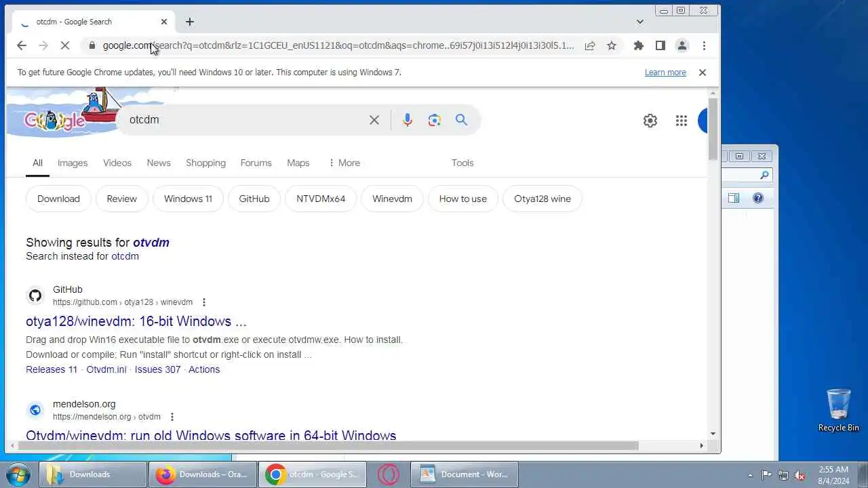Switch to Downloads folder on taskbar
The width and height of the screenshot is (868, 488).
93,474
